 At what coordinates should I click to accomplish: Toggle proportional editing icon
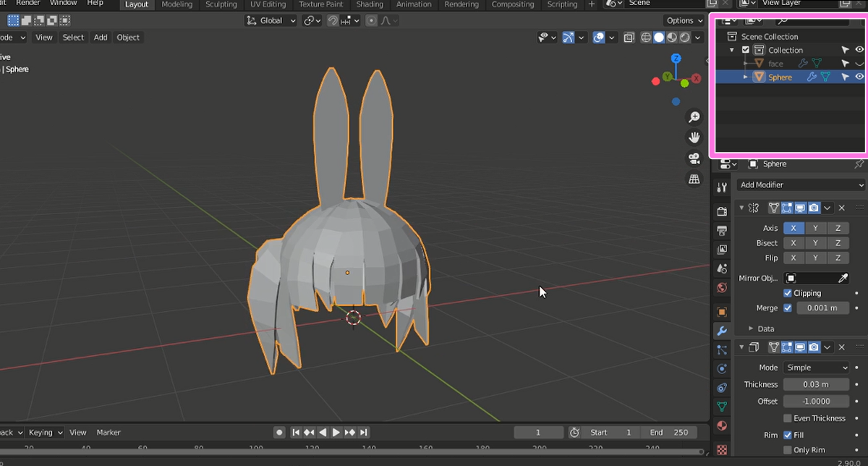click(x=371, y=20)
